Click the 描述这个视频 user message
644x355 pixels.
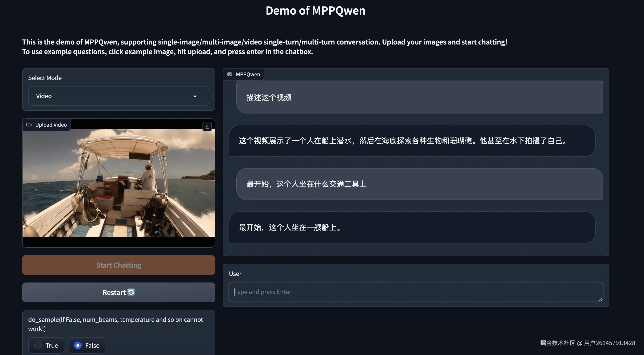click(x=269, y=97)
